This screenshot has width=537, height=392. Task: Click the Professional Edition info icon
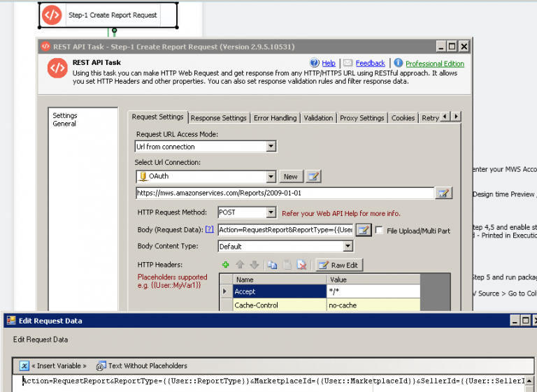[398, 63]
